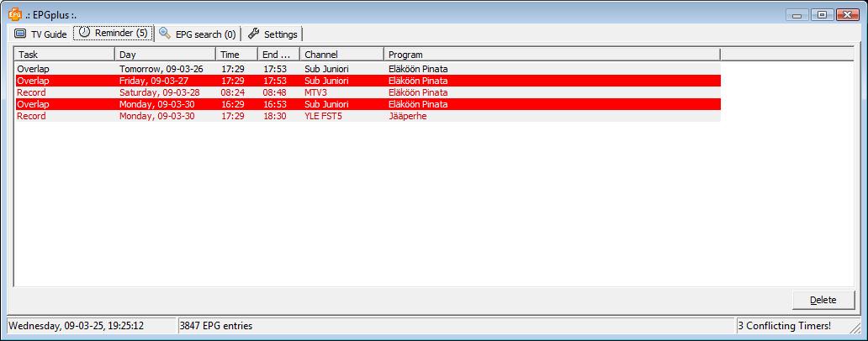
Task: Click the Reminder tab clock icon
Action: click(85, 33)
